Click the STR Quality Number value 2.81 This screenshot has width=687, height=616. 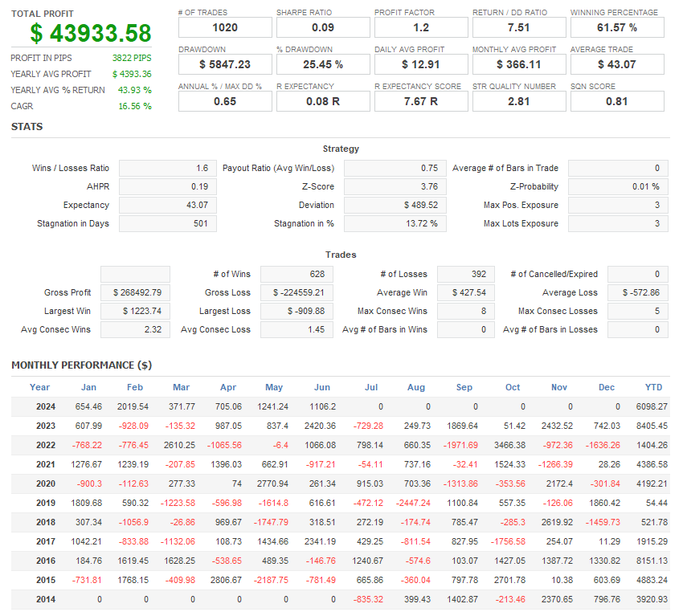(519, 101)
